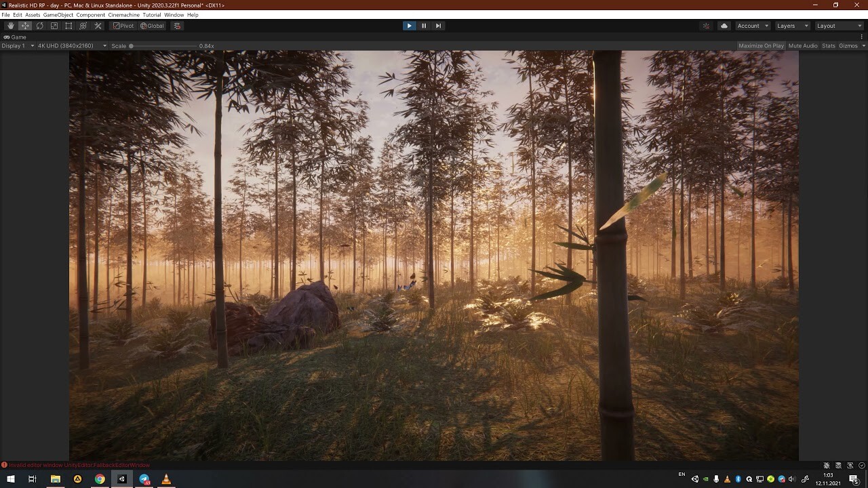Select the Move tool

tap(24, 26)
